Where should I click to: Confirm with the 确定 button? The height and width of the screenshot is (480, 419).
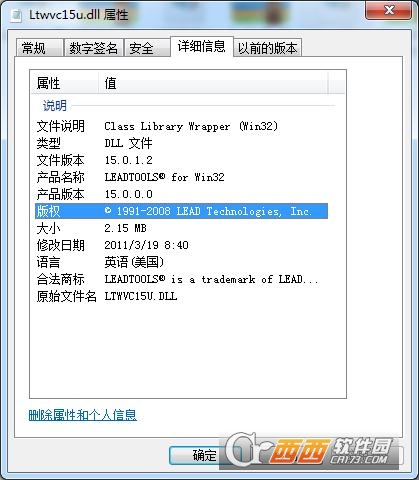(204, 455)
